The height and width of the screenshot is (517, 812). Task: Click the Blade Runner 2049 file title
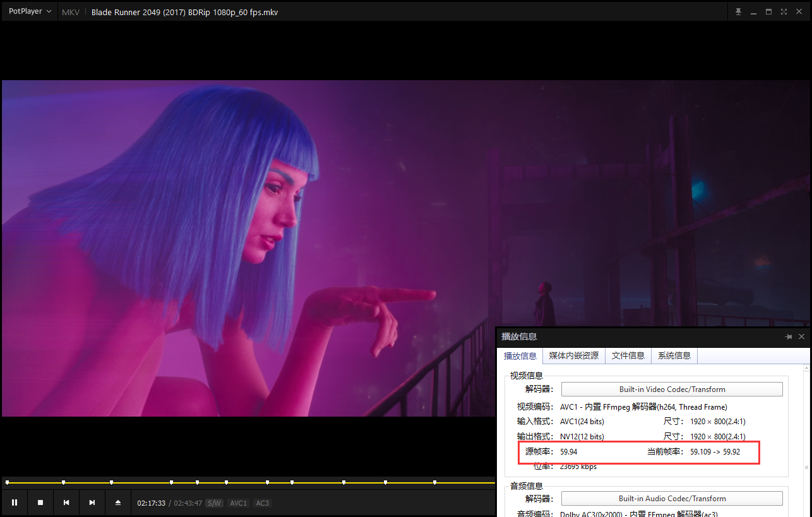point(184,12)
